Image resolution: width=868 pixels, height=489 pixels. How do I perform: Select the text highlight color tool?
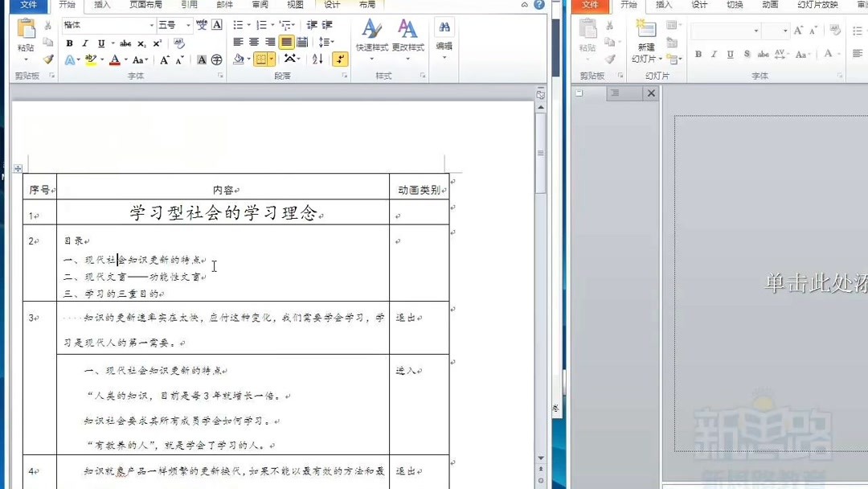pos(89,59)
